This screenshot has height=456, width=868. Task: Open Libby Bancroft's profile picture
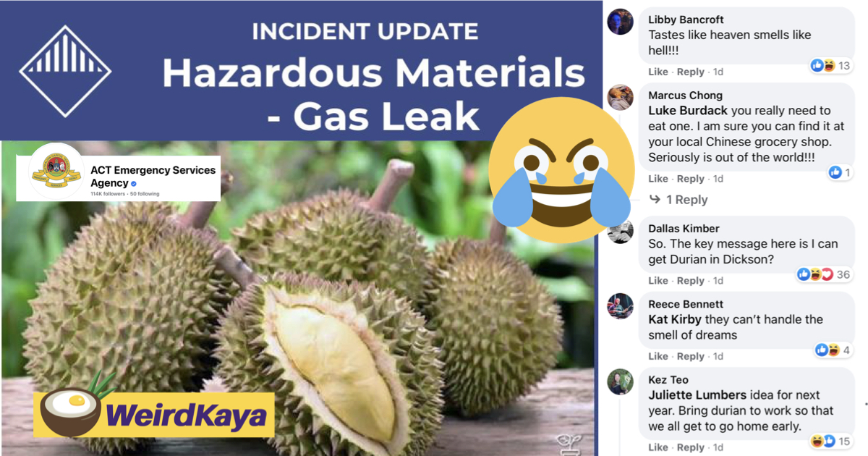point(620,22)
